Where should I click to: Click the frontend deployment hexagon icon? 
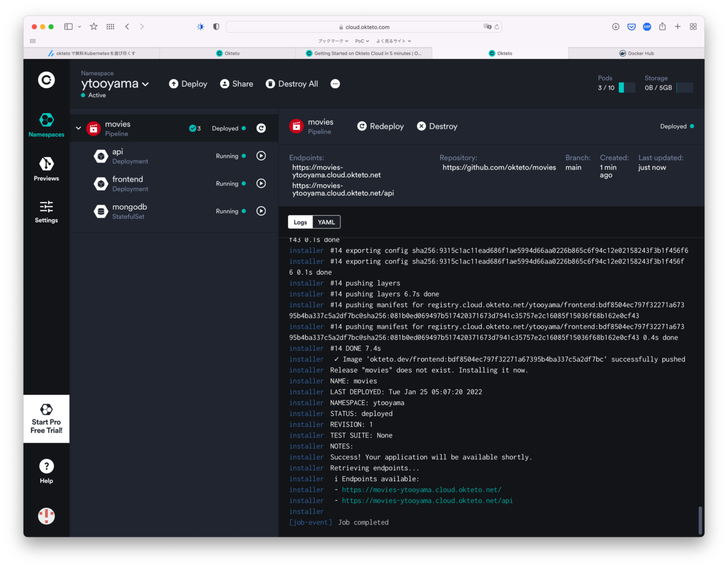click(x=101, y=184)
